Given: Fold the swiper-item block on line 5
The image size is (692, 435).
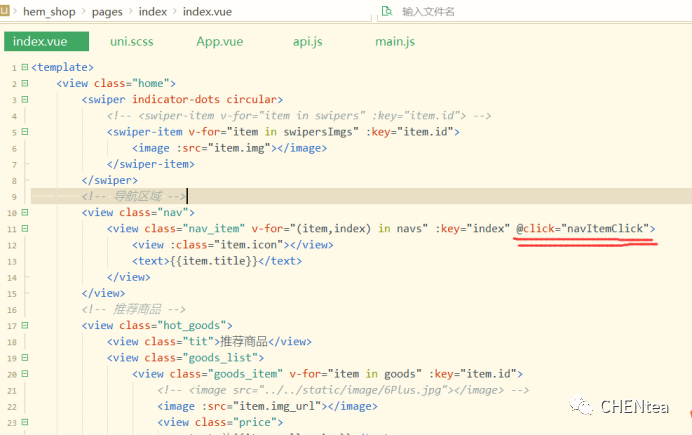Looking at the screenshot, I should tap(24, 132).
